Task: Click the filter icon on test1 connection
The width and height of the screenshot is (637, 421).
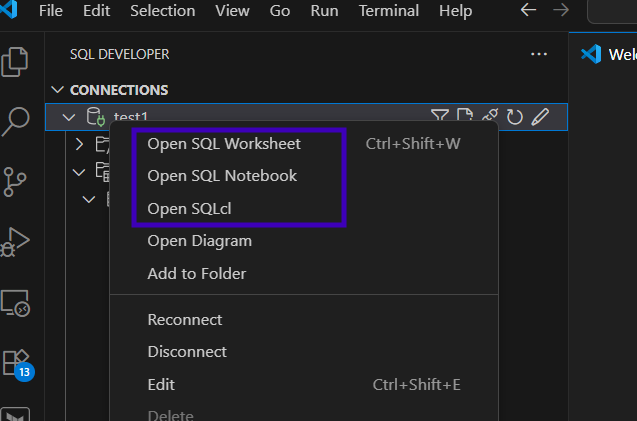Action: 440,117
